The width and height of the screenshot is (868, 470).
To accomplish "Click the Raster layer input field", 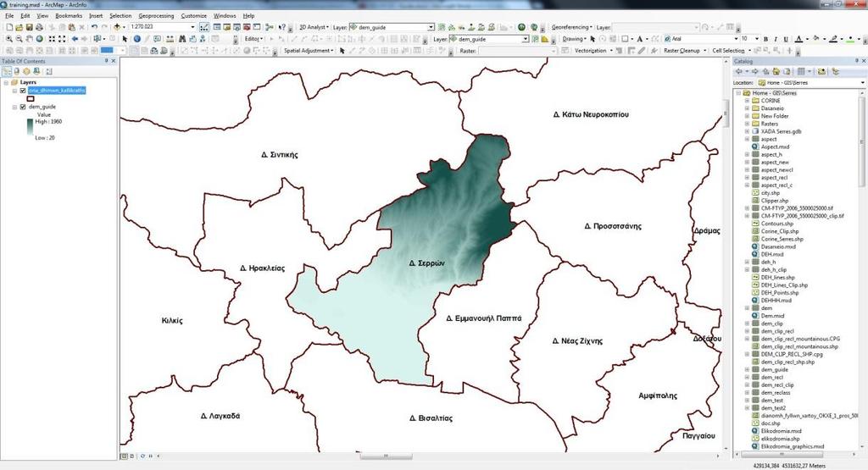I will 517,51.
